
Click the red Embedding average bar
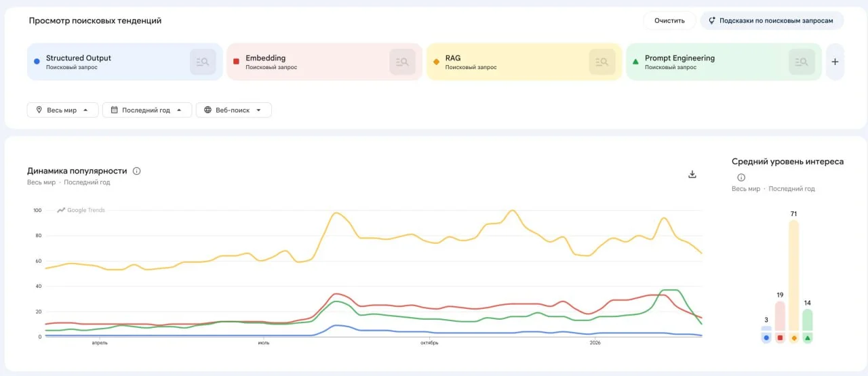pyautogui.click(x=780, y=316)
